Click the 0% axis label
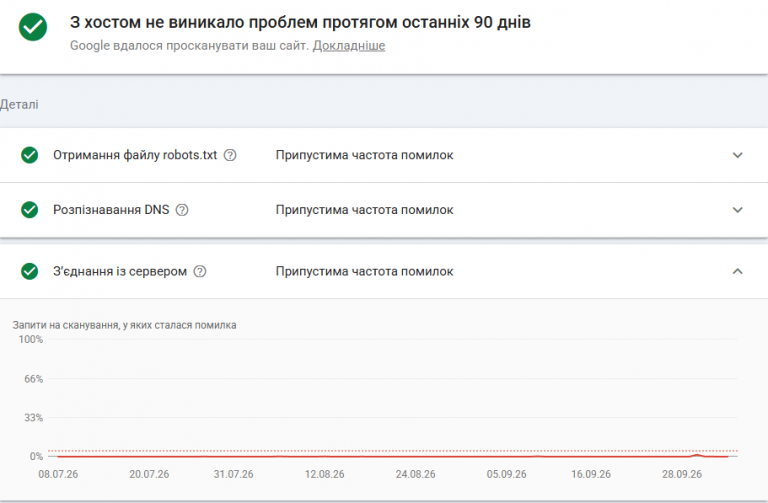Image resolution: width=768 pixels, height=503 pixels. 37,456
